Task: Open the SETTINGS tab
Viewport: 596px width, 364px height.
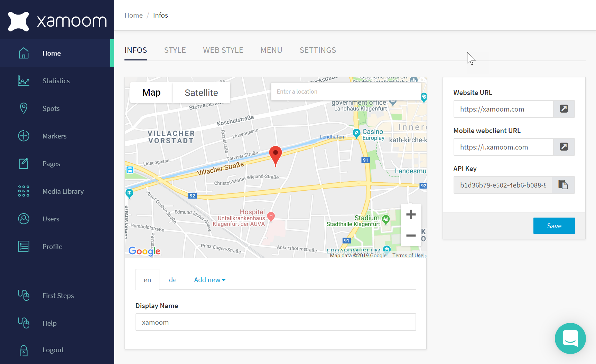Action: click(x=318, y=50)
